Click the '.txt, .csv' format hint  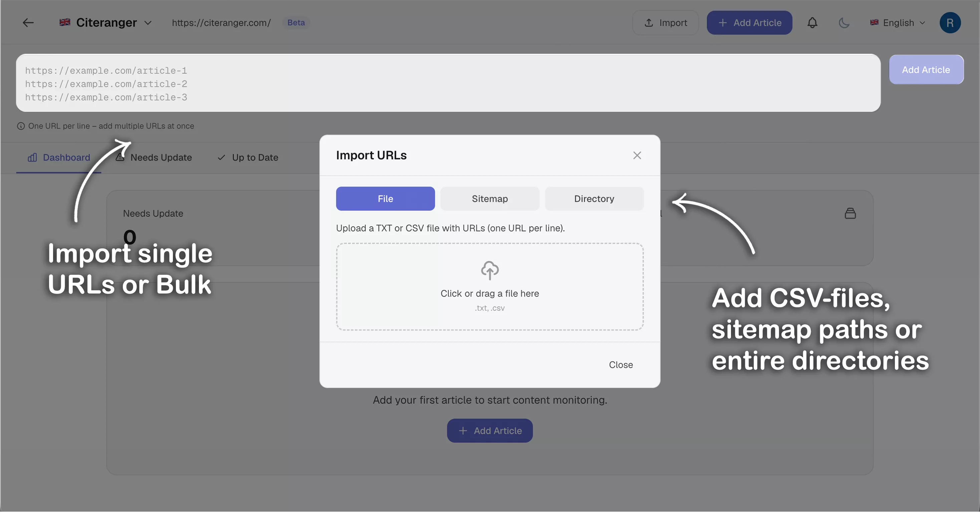pyautogui.click(x=490, y=308)
